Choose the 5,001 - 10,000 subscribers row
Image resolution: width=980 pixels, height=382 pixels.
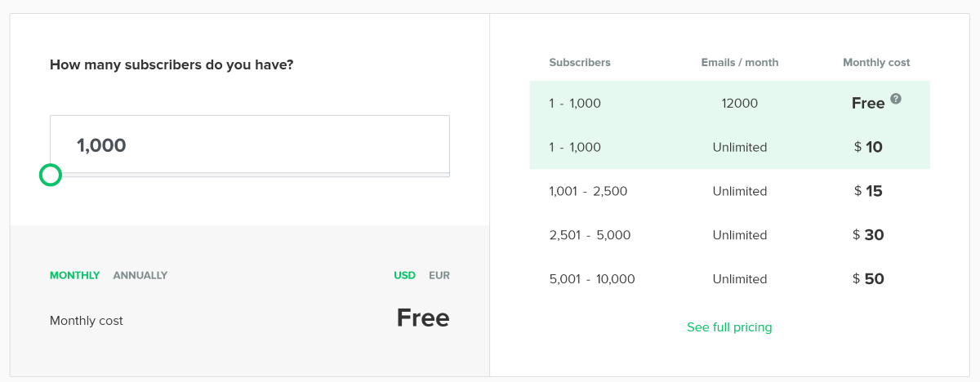(729, 279)
